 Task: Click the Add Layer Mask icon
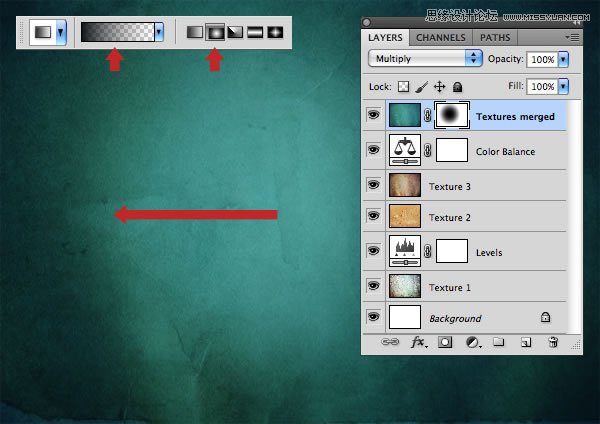coord(446,342)
